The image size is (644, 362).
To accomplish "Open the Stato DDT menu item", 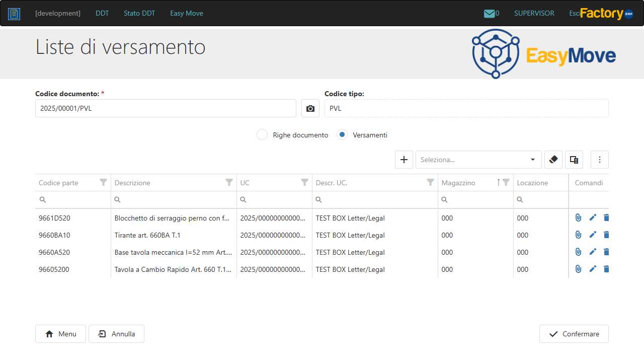I will [139, 13].
